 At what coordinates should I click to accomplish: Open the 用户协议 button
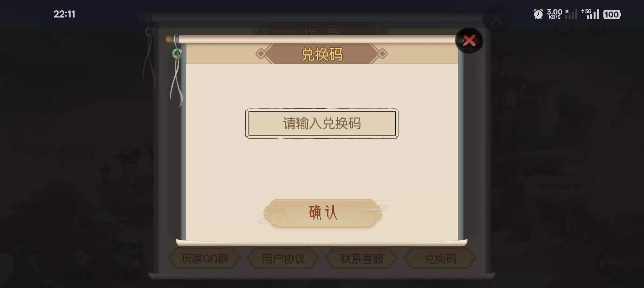pyautogui.click(x=283, y=258)
